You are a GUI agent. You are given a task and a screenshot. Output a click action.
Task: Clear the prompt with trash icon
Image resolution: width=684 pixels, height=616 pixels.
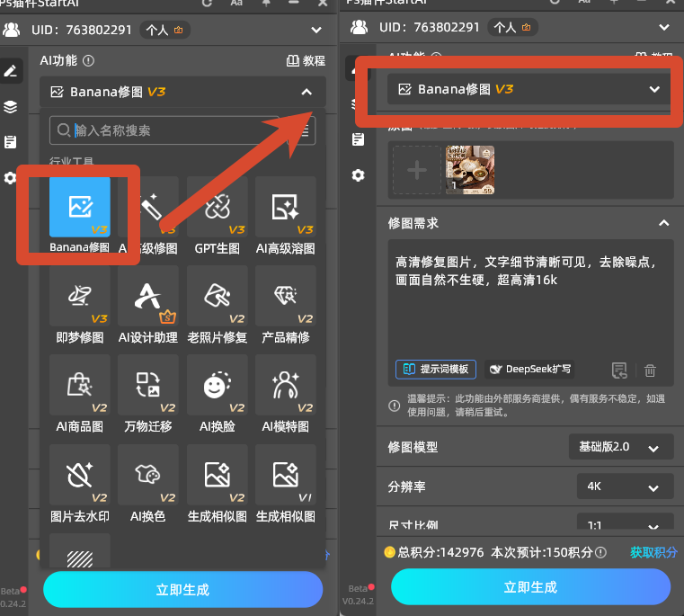(x=650, y=370)
